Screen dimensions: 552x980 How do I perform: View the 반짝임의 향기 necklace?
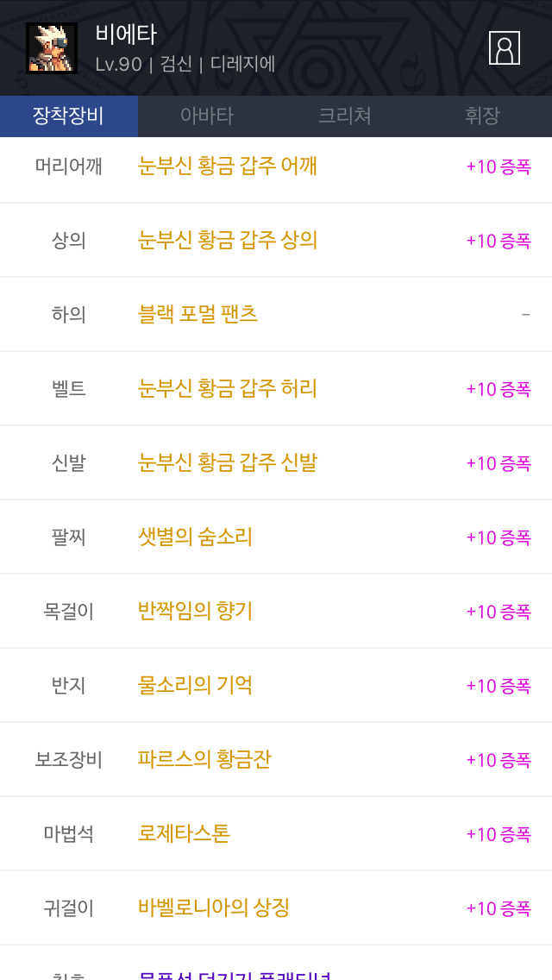click(x=195, y=611)
